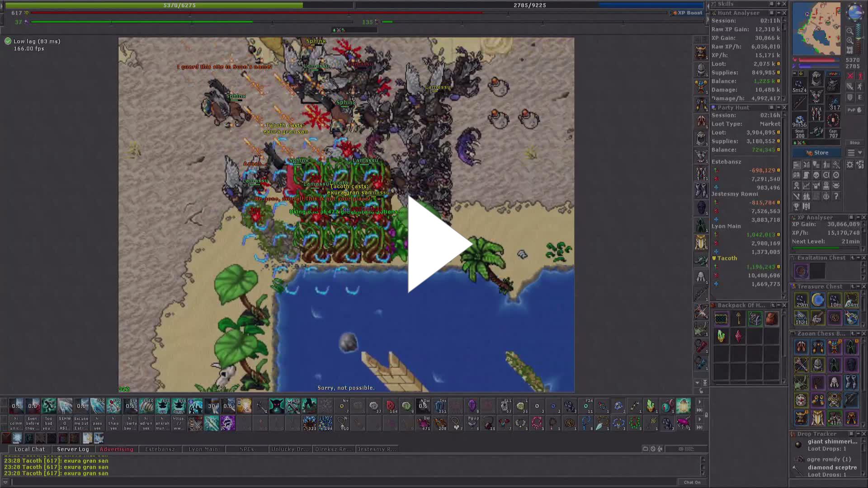The image size is (868, 488).
Task: Click the compass globe above minimap
Action: 854,12
